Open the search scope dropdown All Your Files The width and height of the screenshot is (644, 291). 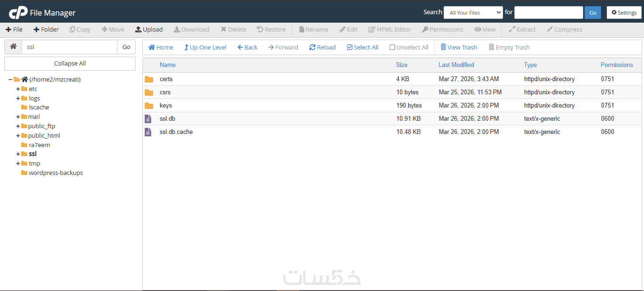[473, 13]
